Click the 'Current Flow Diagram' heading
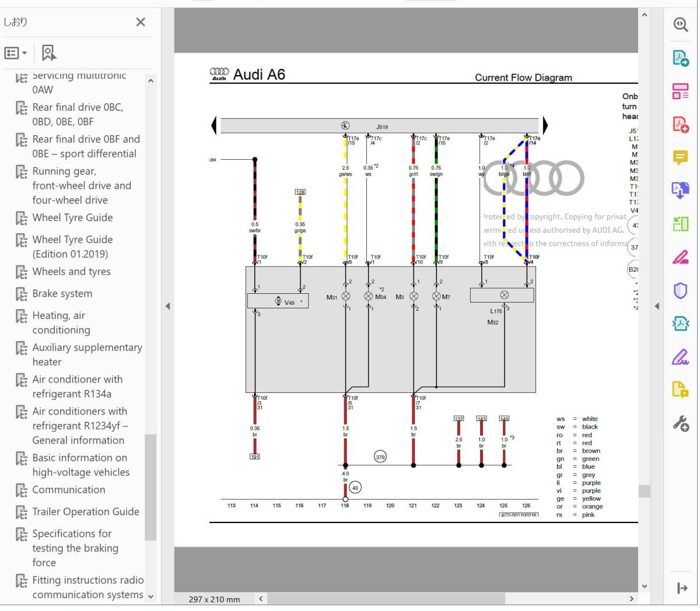700x611 pixels. pos(523,78)
